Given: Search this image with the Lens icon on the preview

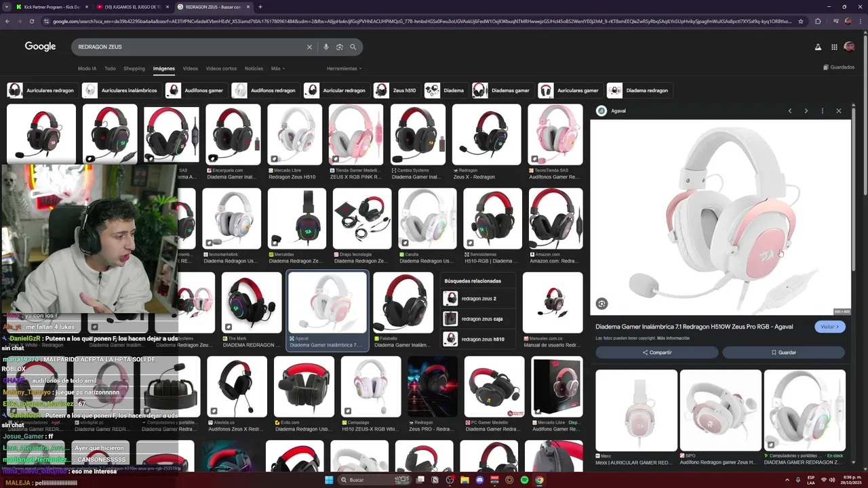Looking at the screenshot, I should pos(601,304).
